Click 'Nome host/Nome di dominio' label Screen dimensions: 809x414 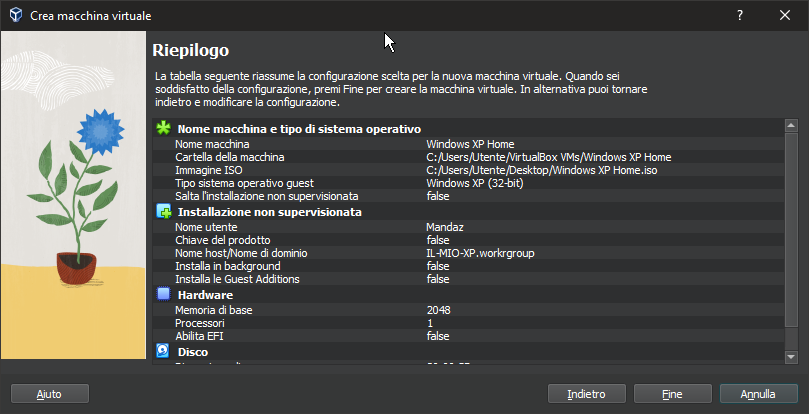click(x=241, y=253)
